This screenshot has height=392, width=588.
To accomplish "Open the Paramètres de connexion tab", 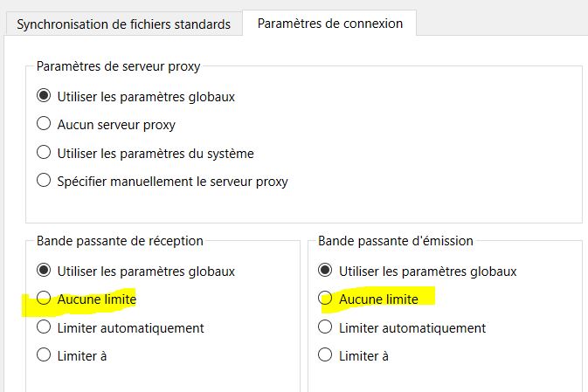I will [x=329, y=24].
